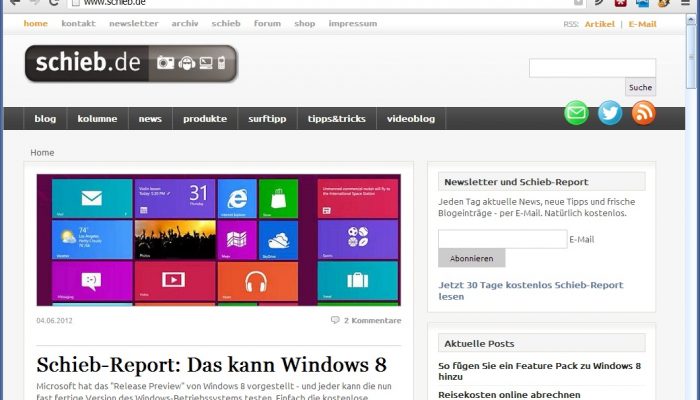The image size is (700, 400).
Task: Open the surftipp category tab
Action: tap(267, 119)
